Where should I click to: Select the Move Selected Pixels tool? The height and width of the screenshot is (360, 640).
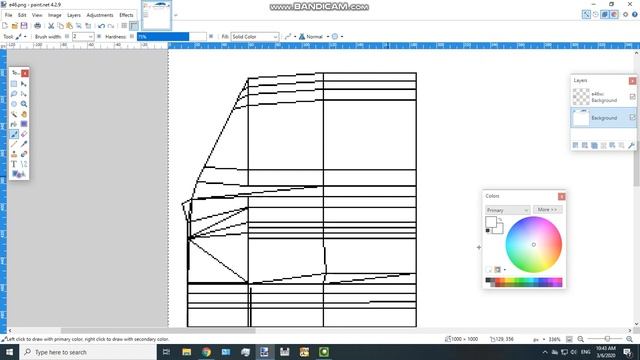24,84
